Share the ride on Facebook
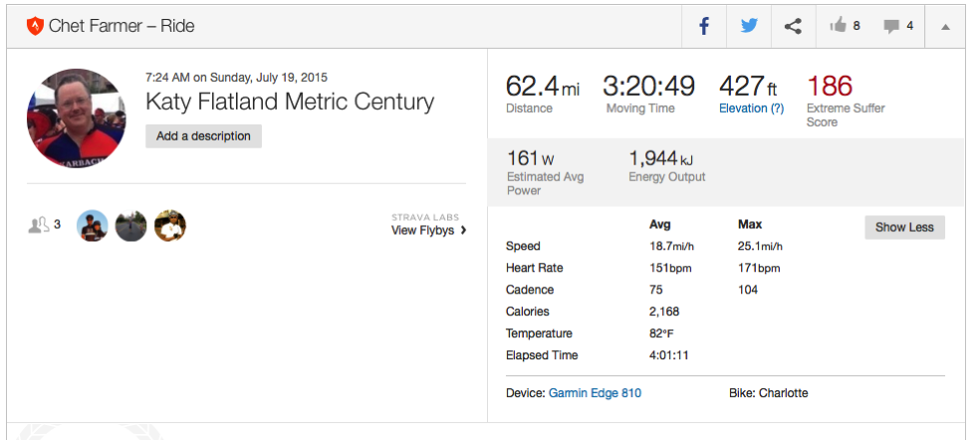Screen dimensions: 980x440 coord(704,26)
